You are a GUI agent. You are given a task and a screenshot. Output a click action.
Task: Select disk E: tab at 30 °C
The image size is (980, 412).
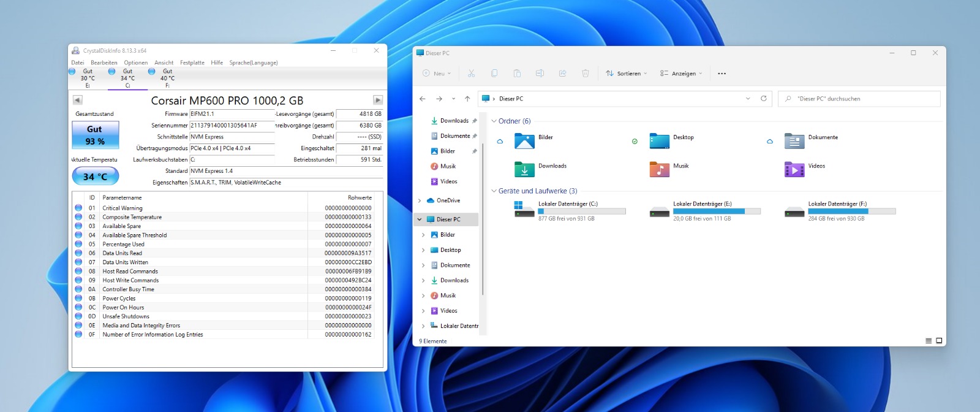(88, 78)
